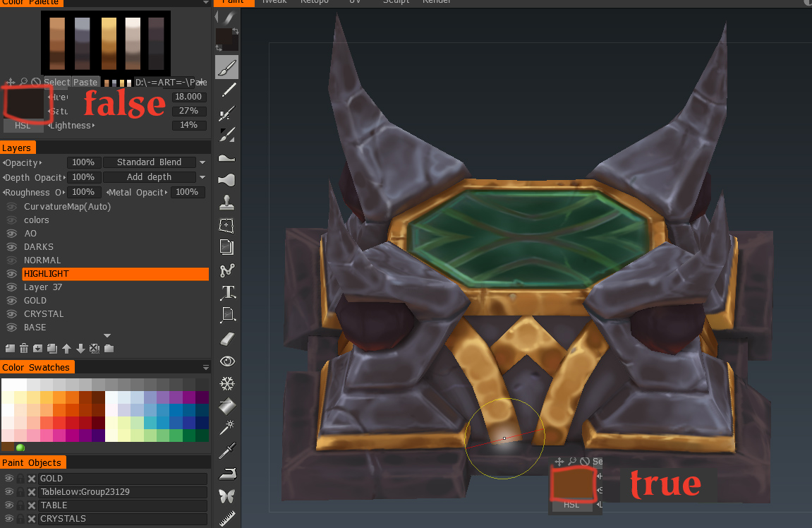Switch to the Sculpt tab
The image size is (812, 528).
coord(396,2)
